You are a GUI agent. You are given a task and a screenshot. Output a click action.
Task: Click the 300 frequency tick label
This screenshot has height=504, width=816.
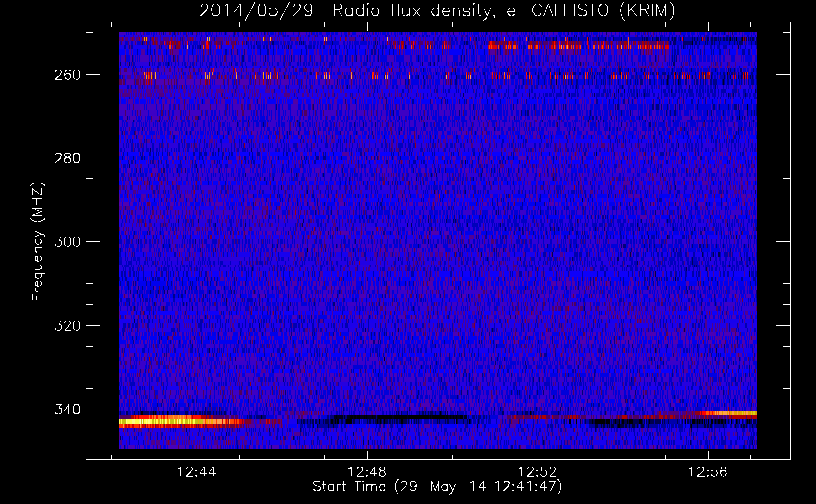click(68, 242)
